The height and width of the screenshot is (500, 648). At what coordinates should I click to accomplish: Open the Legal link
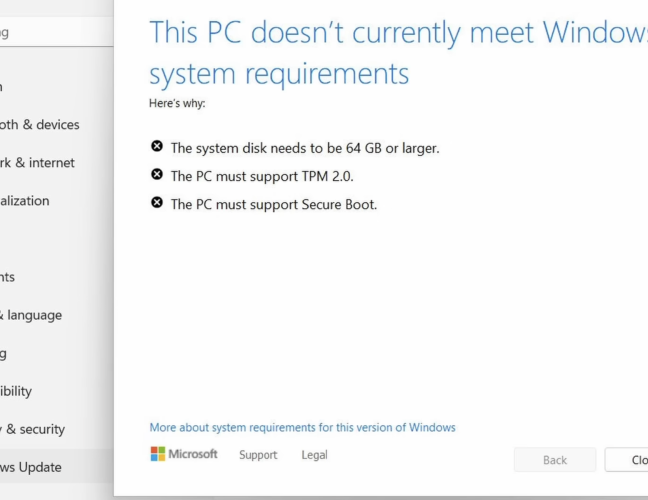[x=314, y=455]
